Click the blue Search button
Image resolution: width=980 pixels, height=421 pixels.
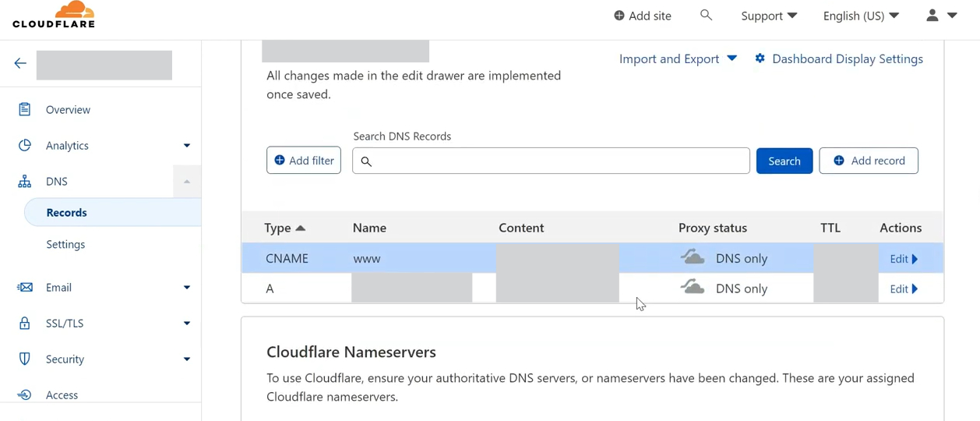pos(784,161)
